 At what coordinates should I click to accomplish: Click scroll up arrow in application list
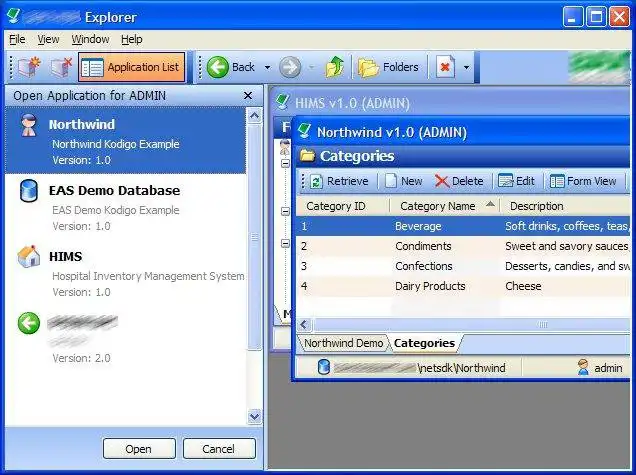tap(254, 116)
